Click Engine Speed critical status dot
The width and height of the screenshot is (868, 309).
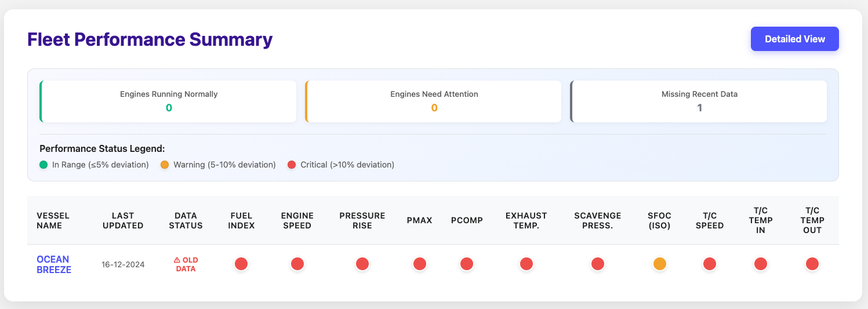tap(297, 264)
